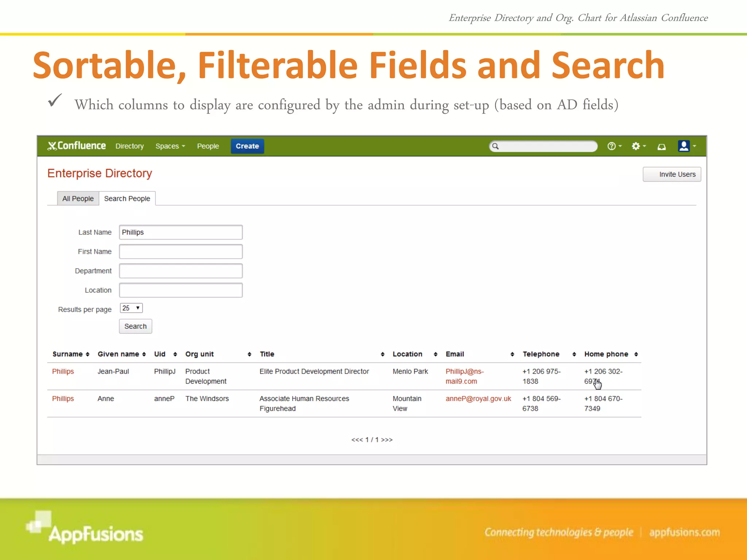This screenshot has height=560, width=747.
Task: Expand the Spaces dropdown menu
Action: coord(170,146)
